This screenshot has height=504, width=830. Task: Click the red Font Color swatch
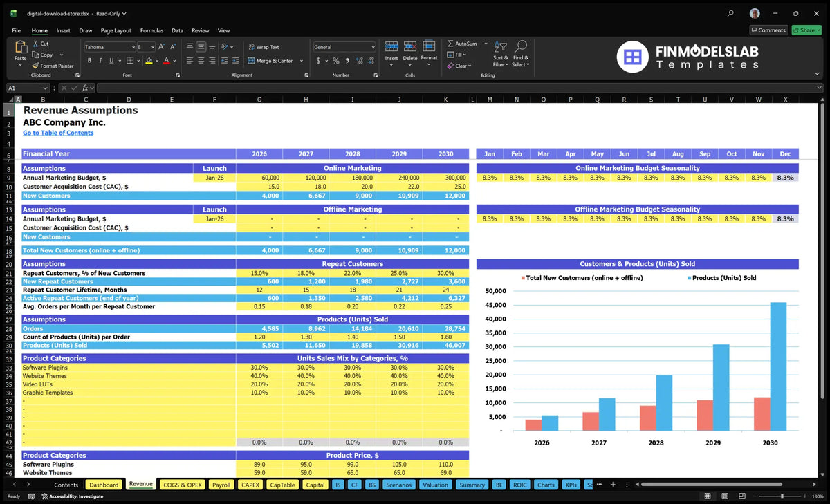(166, 61)
